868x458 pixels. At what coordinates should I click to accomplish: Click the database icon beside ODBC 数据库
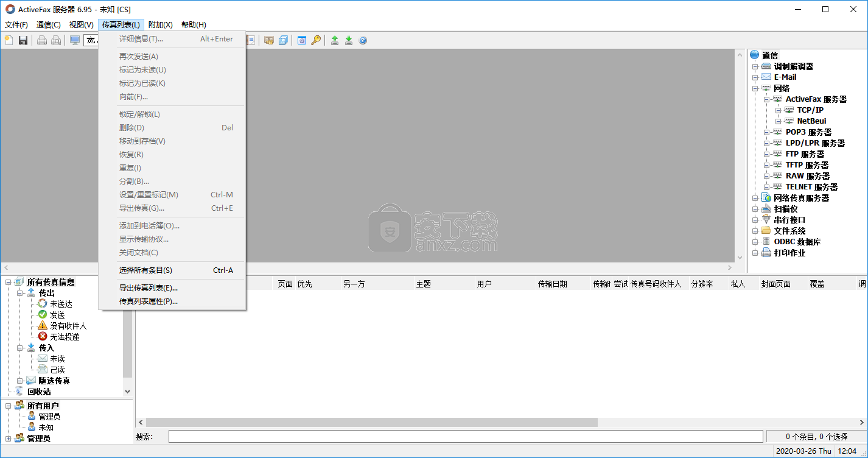click(766, 242)
